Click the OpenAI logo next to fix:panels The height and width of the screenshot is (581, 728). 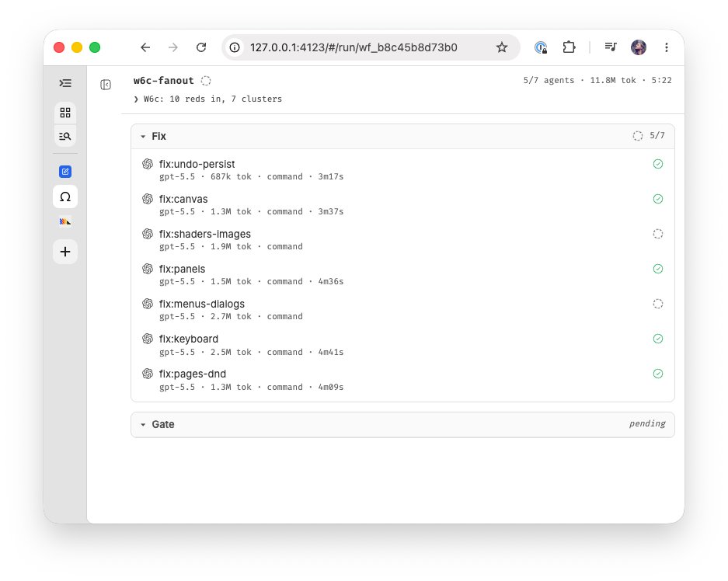pos(148,269)
